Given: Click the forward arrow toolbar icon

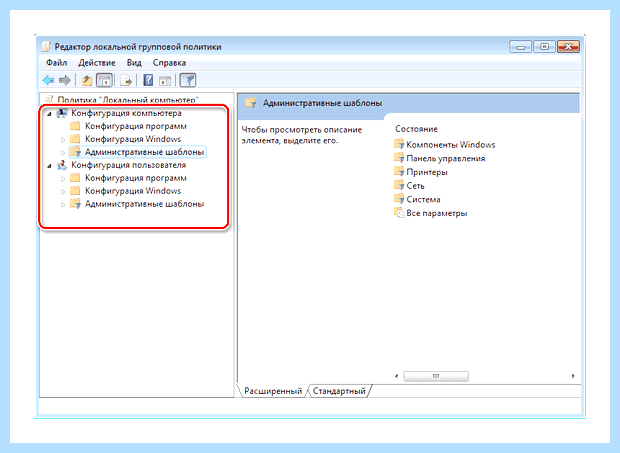Looking at the screenshot, I should click(x=64, y=81).
